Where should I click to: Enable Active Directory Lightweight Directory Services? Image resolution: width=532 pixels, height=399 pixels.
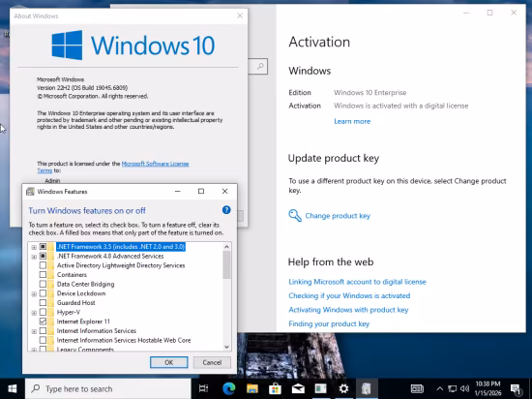point(43,265)
